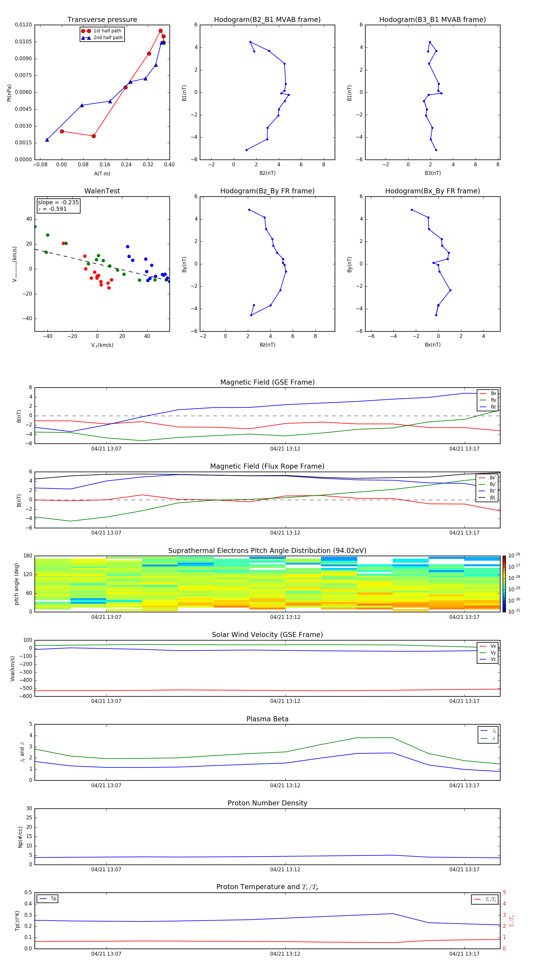Viewport: 535px width, 980px height.
Task: Select "Vy" in velocity legend
Action: [488, 652]
